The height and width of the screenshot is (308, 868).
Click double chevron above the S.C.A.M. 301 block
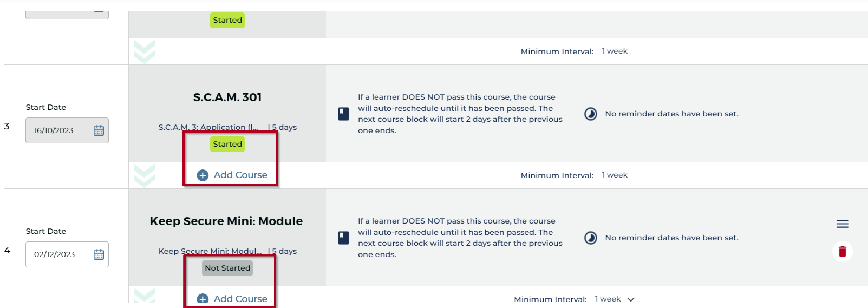point(144,51)
